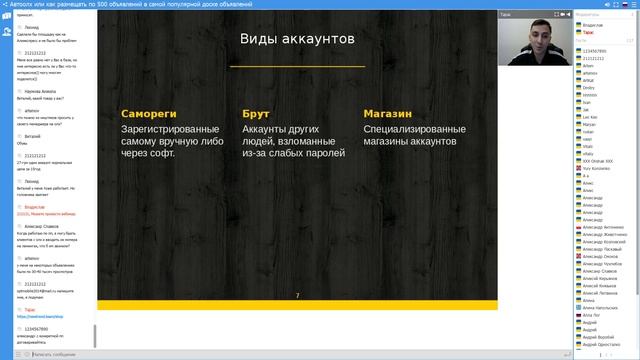Toggle the presenter video sound icon
This screenshot has width=640, height=360.
tap(568, 14)
